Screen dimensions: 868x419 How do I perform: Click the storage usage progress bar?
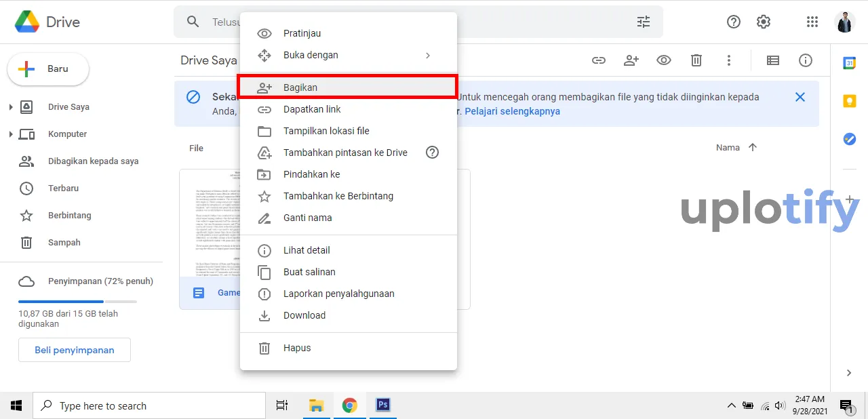pos(77,301)
